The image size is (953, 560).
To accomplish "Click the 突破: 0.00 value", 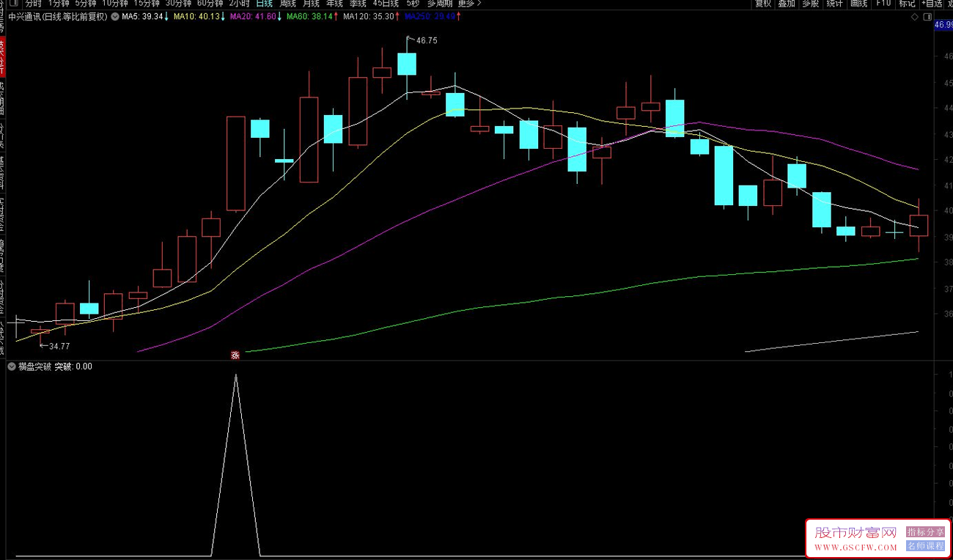I will click(x=73, y=366).
